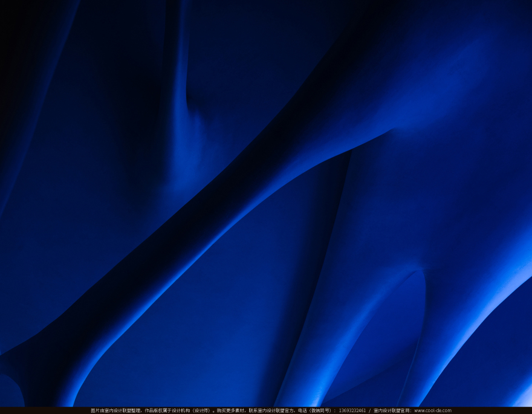
Task: Click the slash separator before 室内设计联盟官网
Action: pos(369,410)
